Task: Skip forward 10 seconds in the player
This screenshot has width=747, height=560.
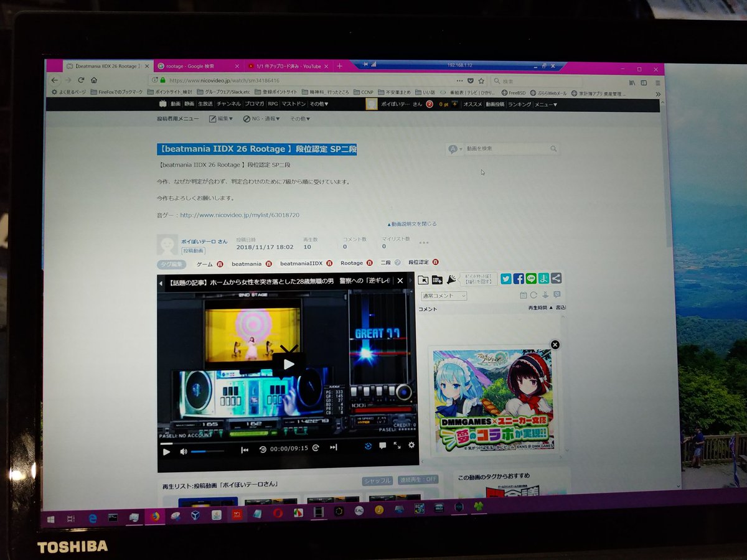Action: click(x=316, y=447)
